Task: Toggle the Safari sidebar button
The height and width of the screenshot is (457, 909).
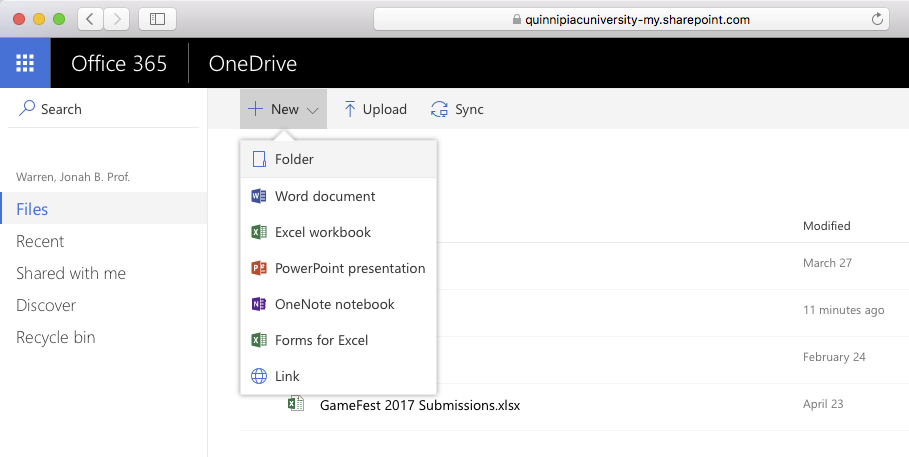Action: [157, 19]
